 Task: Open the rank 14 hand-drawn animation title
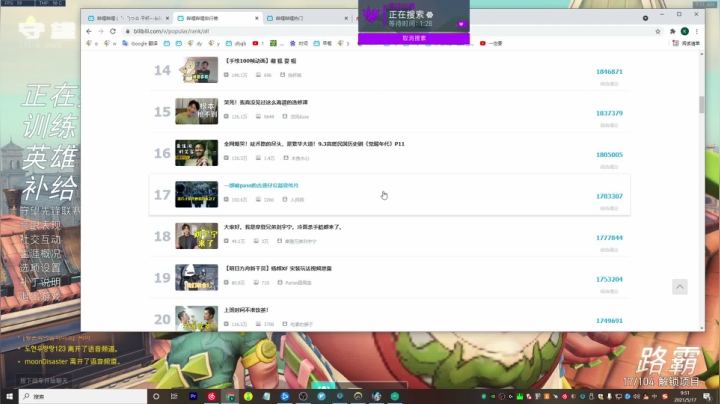point(260,61)
